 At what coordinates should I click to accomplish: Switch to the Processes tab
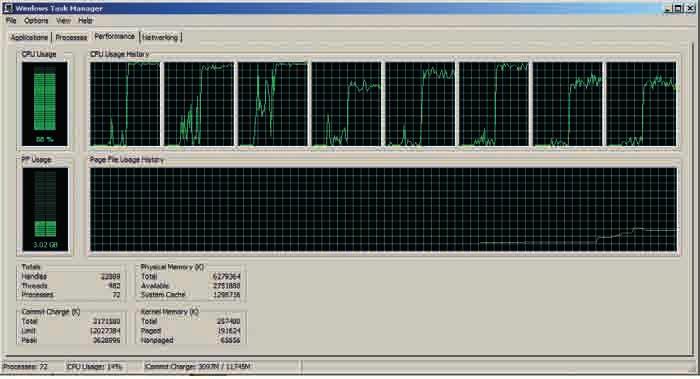click(x=71, y=37)
